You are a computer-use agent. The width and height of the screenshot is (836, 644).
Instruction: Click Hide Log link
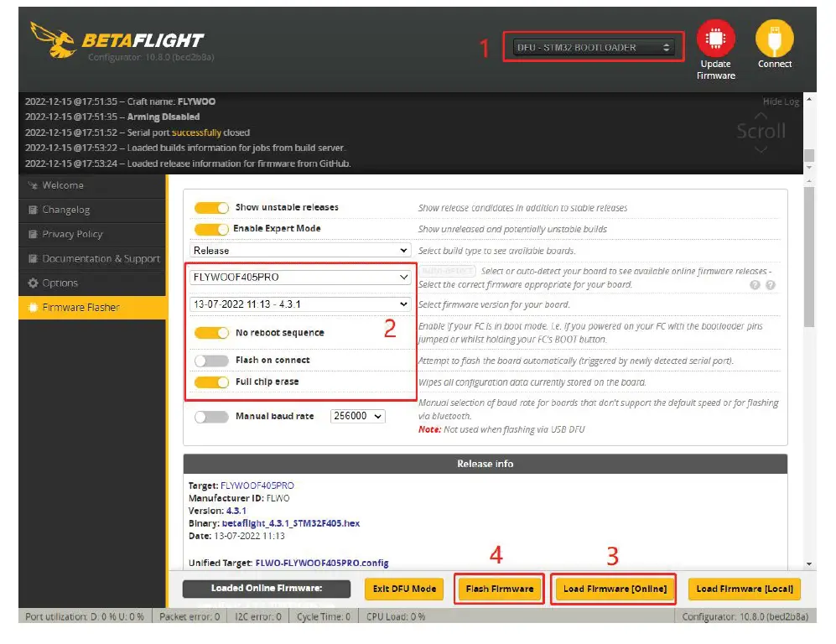point(781,101)
